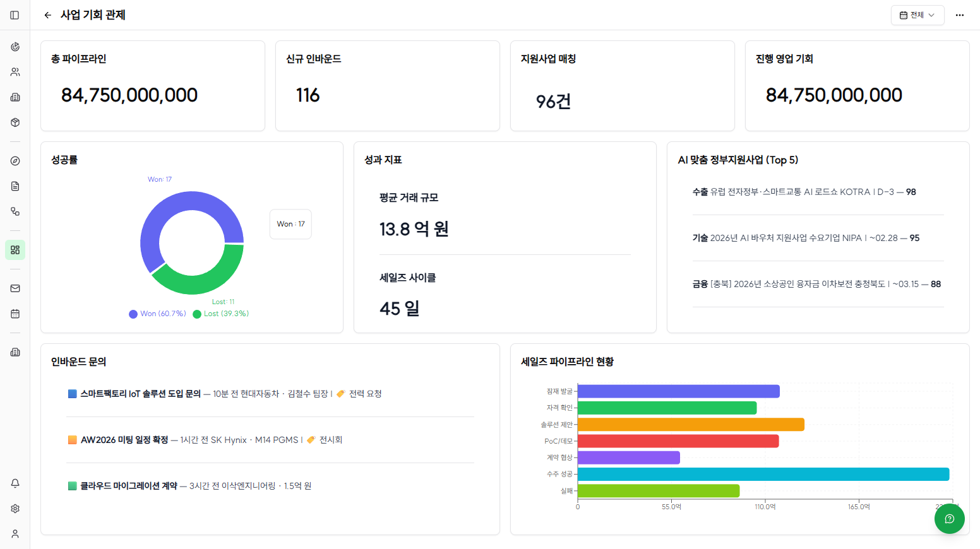Open the workflow nodes icon in the sidebar
This screenshot has width=980, height=549.
point(15,211)
